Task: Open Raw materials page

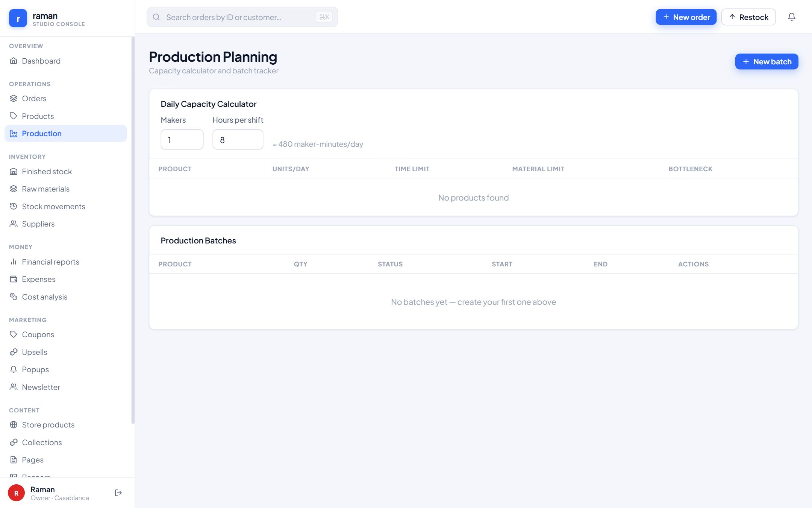Action: tap(65, 189)
